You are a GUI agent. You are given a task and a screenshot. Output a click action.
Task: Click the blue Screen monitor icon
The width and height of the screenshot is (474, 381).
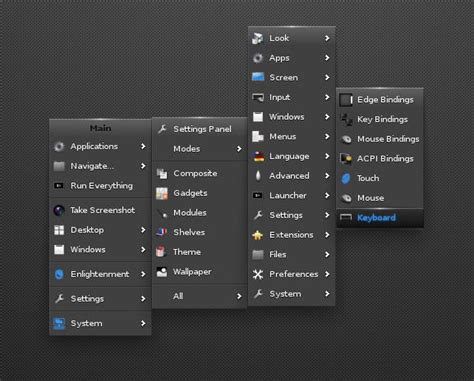pyautogui.click(x=258, y=77)
